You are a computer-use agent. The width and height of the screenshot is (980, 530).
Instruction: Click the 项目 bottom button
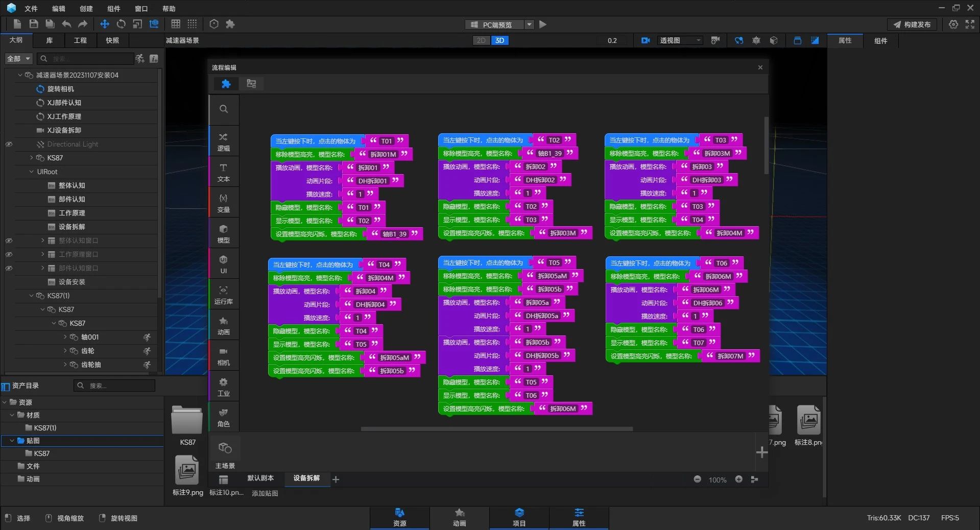[x=519, y=517]
